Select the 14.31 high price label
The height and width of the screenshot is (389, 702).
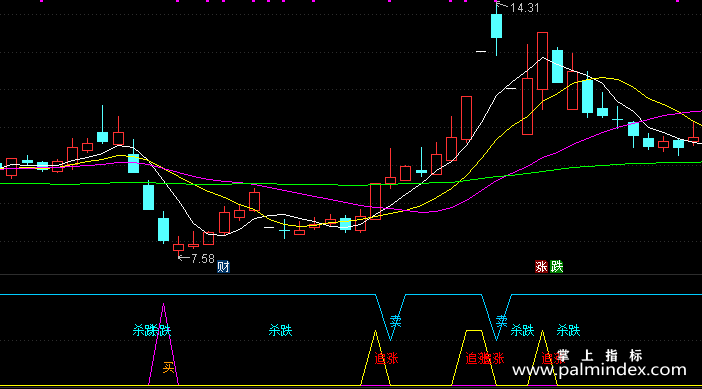(x=524, y=8)
